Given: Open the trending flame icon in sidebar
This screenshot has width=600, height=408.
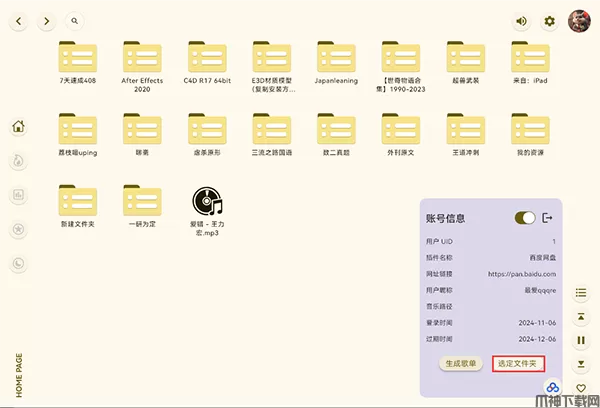Looking at the screenshot, I should pyautogui.click(x=18, y=161).
